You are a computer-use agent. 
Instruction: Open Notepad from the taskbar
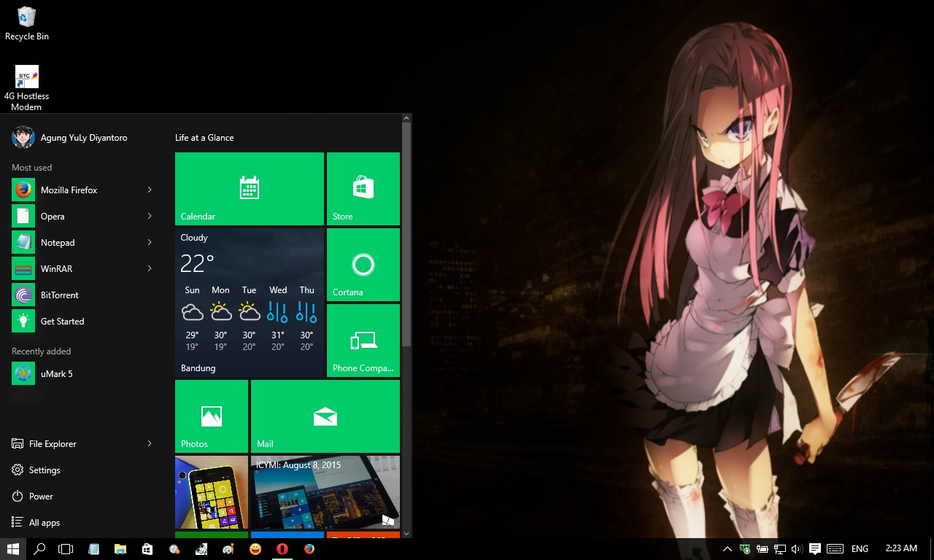(93, 549)
